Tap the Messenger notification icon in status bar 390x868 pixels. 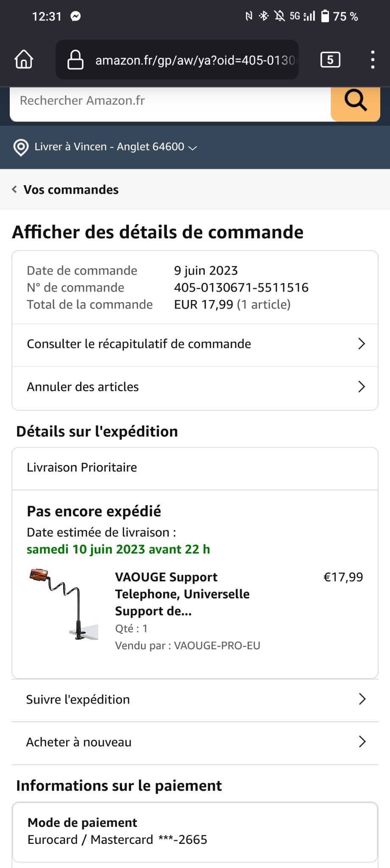point(75,17)
